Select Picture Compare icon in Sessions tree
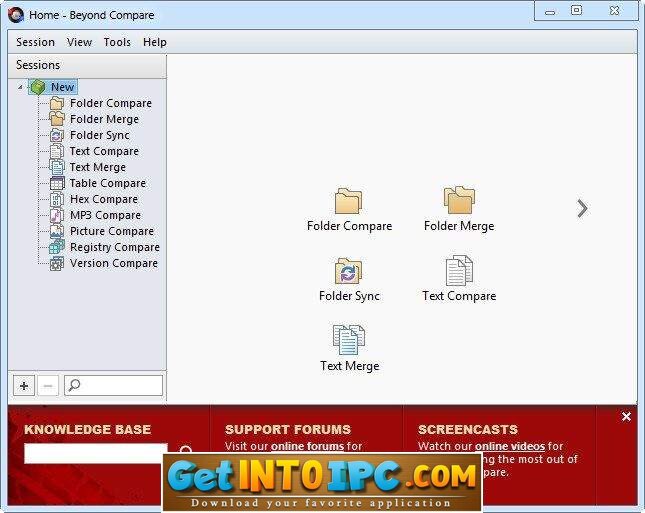 pos(57,231)
